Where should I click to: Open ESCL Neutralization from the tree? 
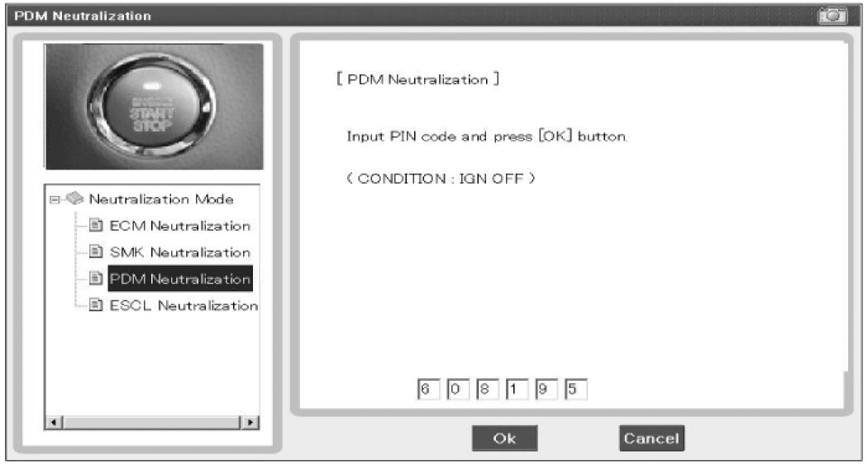coord(184,305)
